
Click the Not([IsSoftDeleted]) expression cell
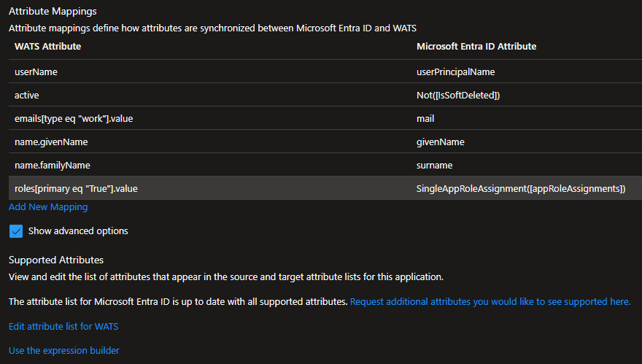click(x=458, y=95)
